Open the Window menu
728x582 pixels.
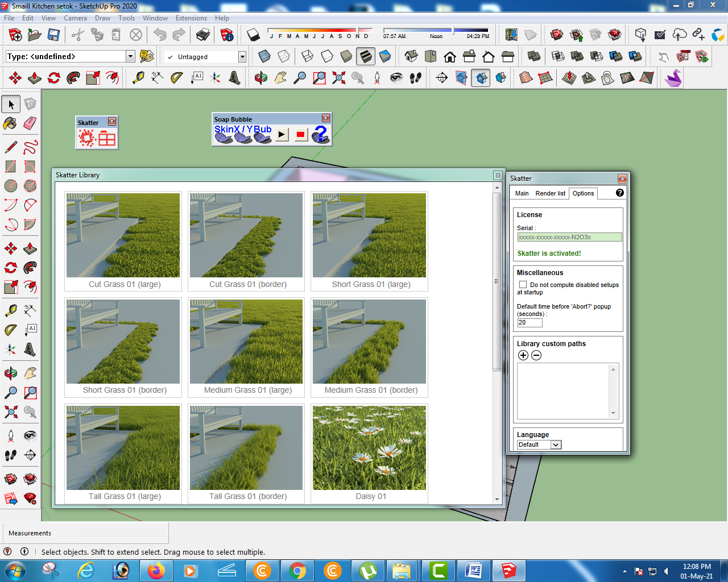155,18
